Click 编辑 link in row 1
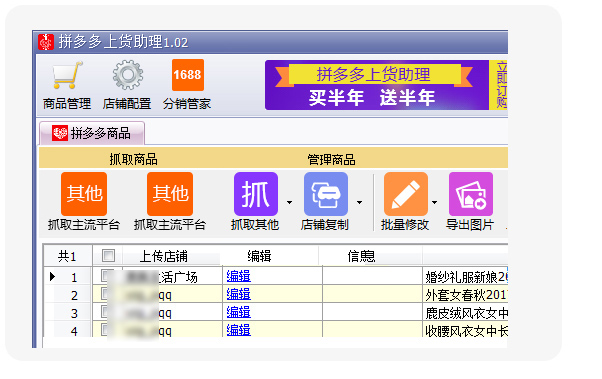 (x=238, y=276)
